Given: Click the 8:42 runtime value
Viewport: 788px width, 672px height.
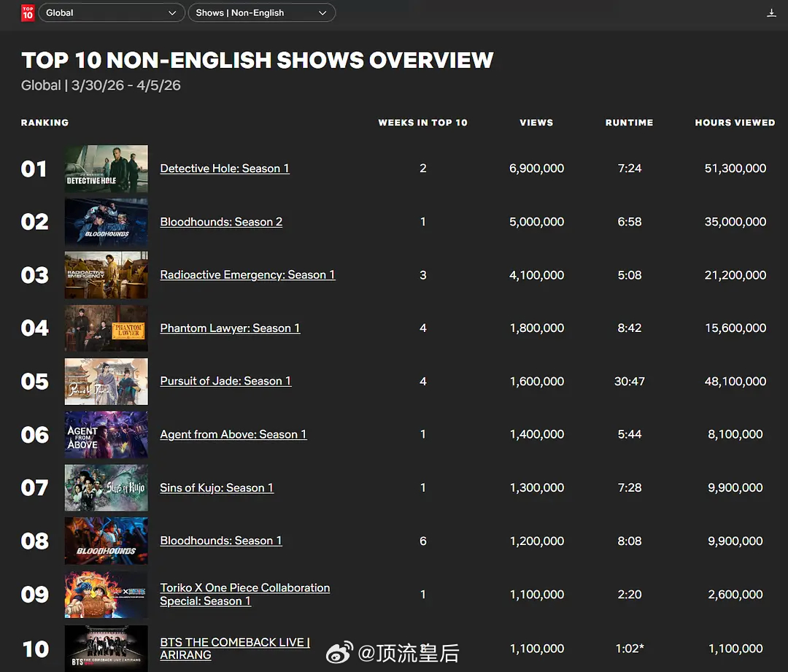Looking at the screenshot, I should pos(629,328).
